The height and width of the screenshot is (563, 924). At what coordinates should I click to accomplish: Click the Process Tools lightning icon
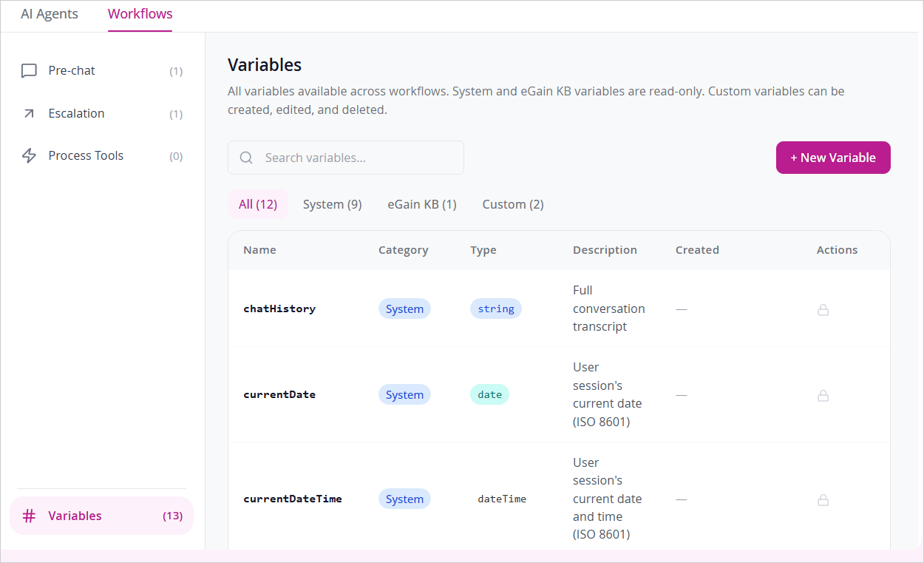pos(29,155)
